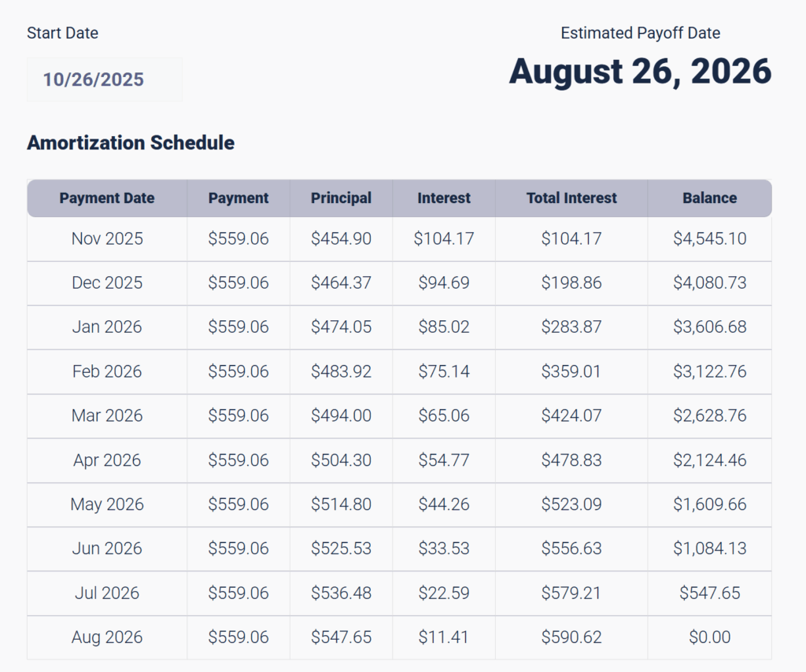
Task: Select the Dec 2025 balance $4,080.73 cell
Action: (x=709, y=282)
